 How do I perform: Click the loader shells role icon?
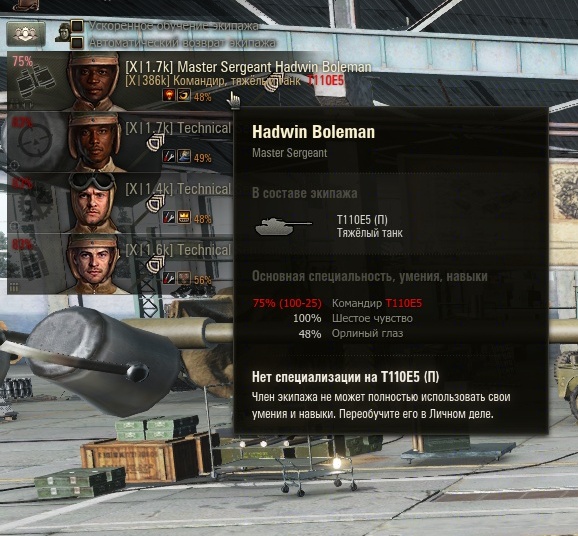34,264
